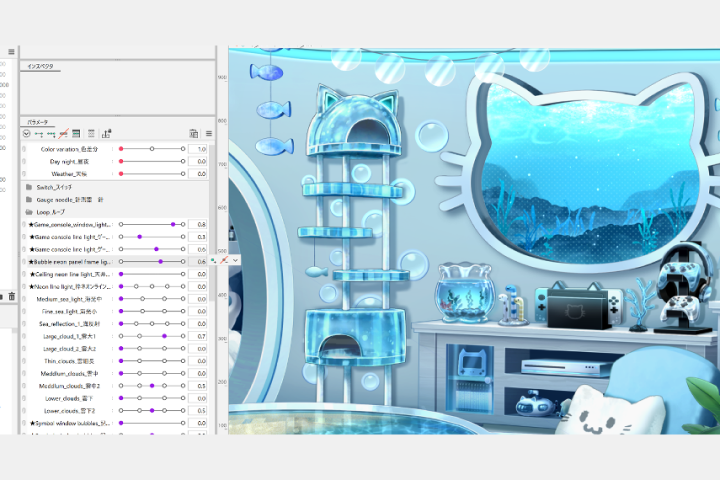Viewport: 720px width, 480px height.
Task: Open the parameter palette hamburger menu
Action: click(209, 134)
